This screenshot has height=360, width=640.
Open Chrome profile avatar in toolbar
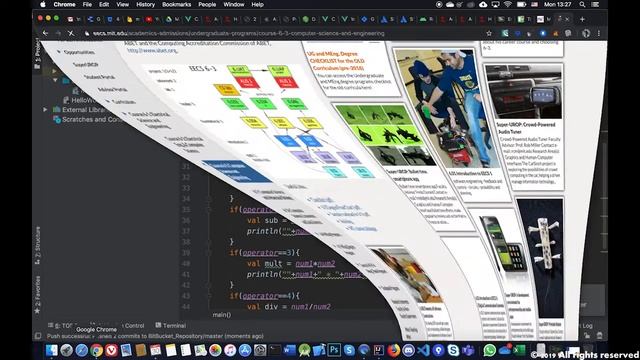tap(586, 33)
